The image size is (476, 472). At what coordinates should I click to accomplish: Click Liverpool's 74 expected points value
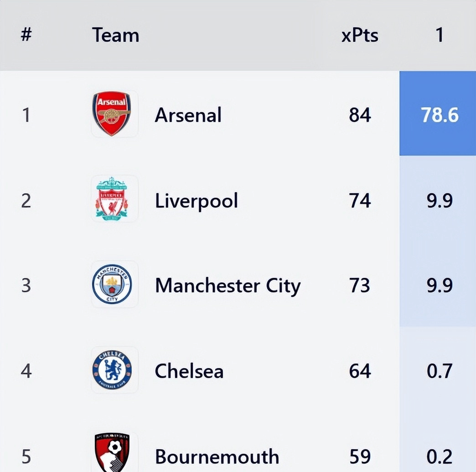tap(360, 200)
